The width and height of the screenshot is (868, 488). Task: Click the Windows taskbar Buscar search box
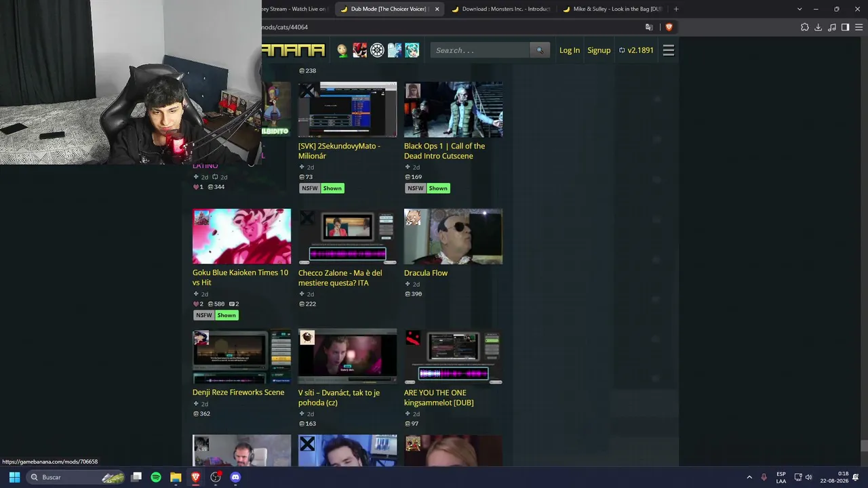[x=77, y=477]
